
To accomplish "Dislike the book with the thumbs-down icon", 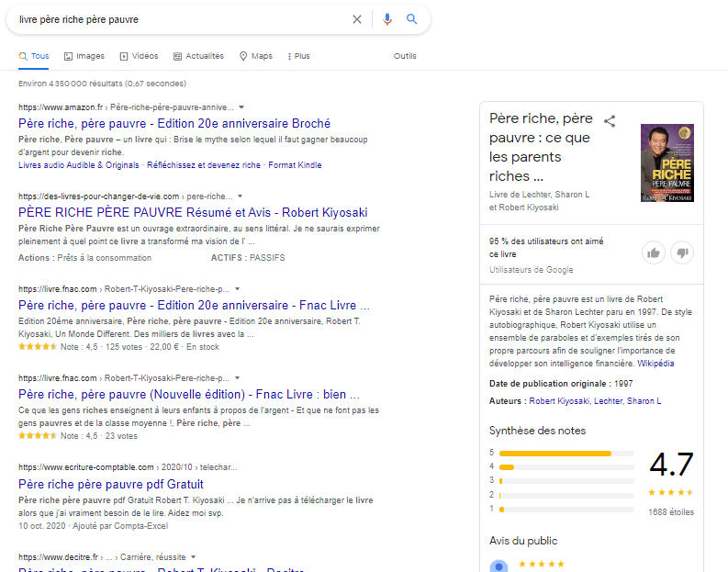I will (682, 252).
